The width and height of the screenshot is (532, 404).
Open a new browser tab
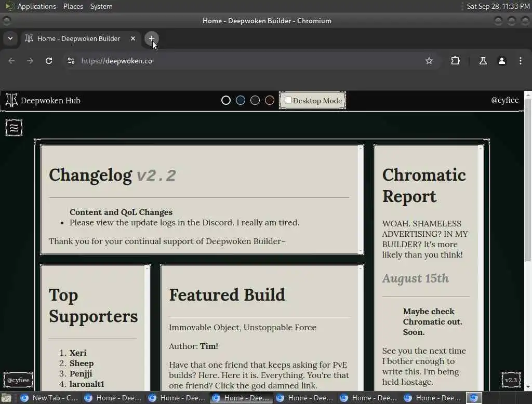pos(151,38)
